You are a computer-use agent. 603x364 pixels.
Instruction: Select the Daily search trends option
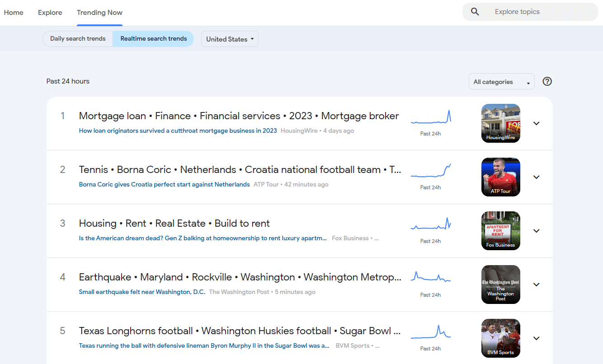click(x=77, y=39)
